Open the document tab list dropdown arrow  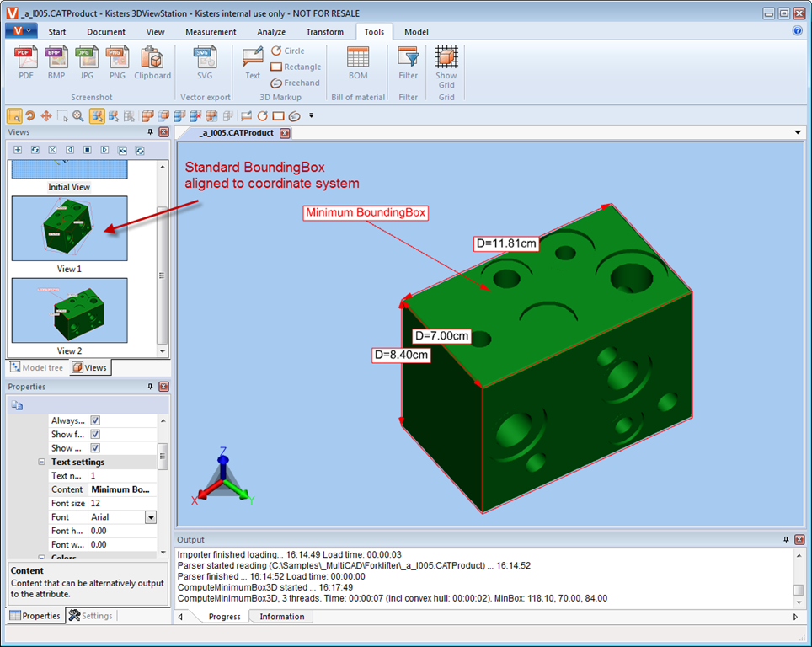pyautogui.click(x=798, y=132)
